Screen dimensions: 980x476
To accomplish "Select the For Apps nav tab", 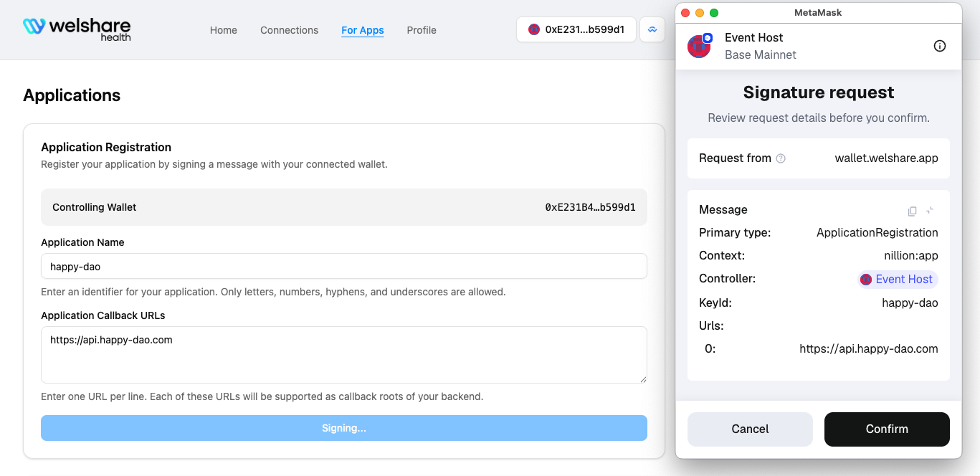I will [x=362, y=30].
